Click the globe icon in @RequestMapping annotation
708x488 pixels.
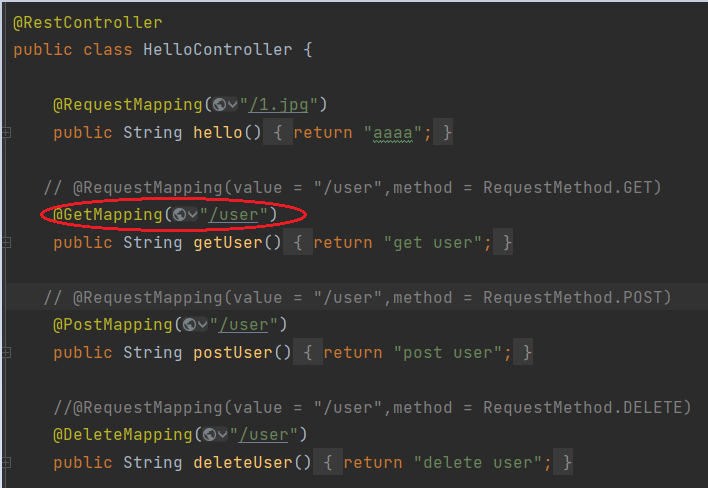[219, 105]
